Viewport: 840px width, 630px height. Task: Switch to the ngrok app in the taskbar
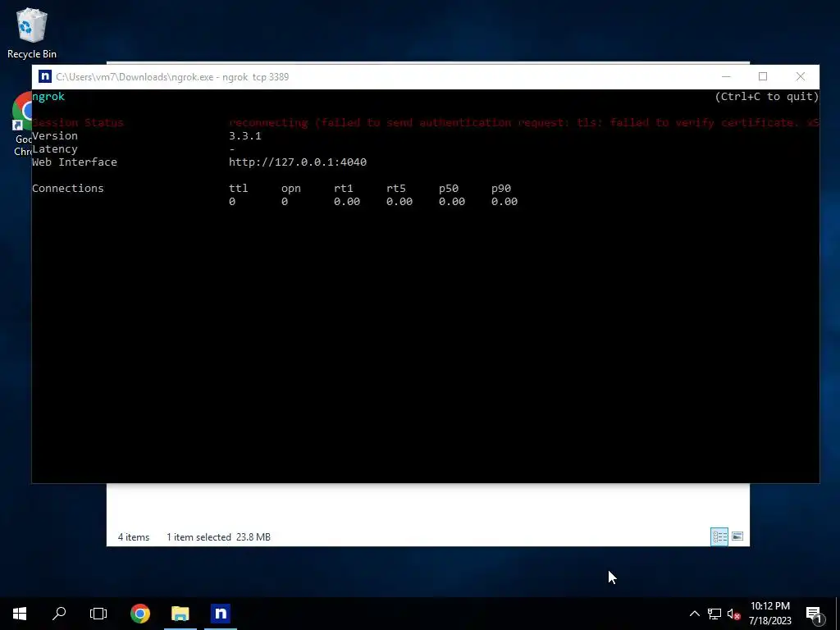220,614
